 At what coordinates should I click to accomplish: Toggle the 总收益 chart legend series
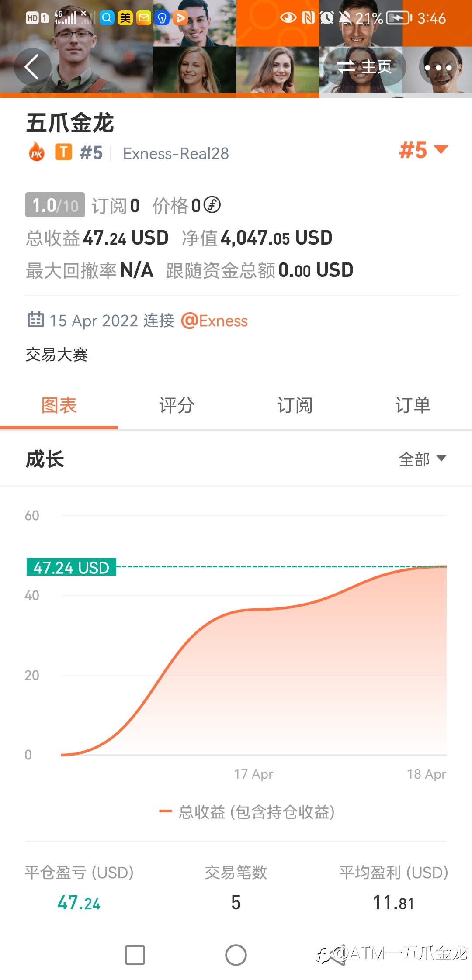coord(247,812)
